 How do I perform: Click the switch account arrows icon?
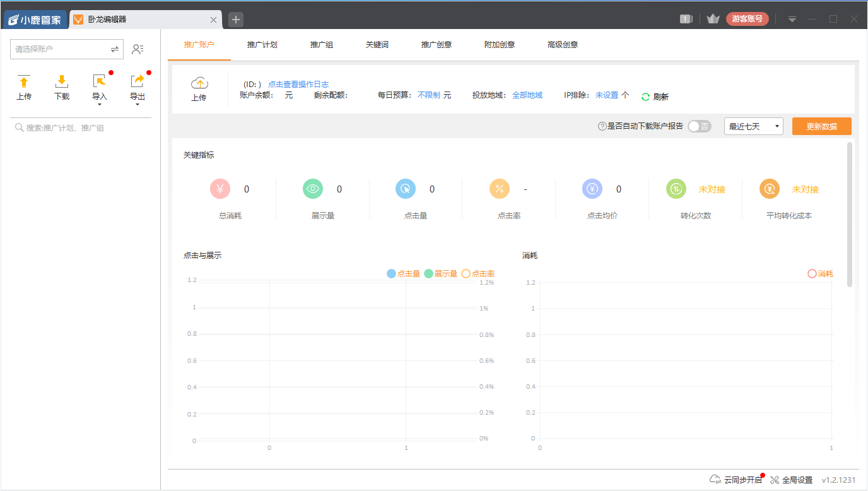pos(115,49)
